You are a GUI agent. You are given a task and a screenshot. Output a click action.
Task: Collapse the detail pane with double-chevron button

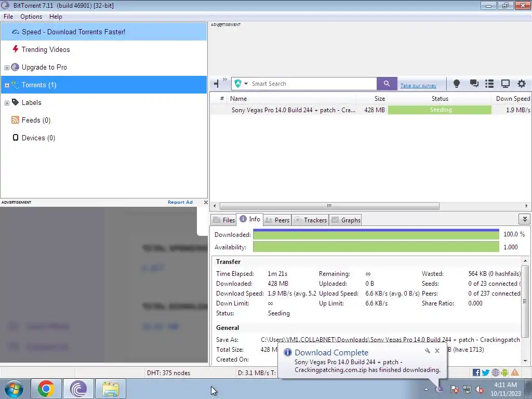(525, 219)
